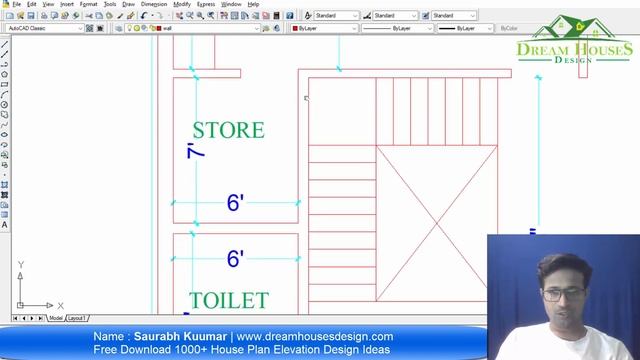
Task: Select the Polyline tool
Action: [x=4, y=64]
